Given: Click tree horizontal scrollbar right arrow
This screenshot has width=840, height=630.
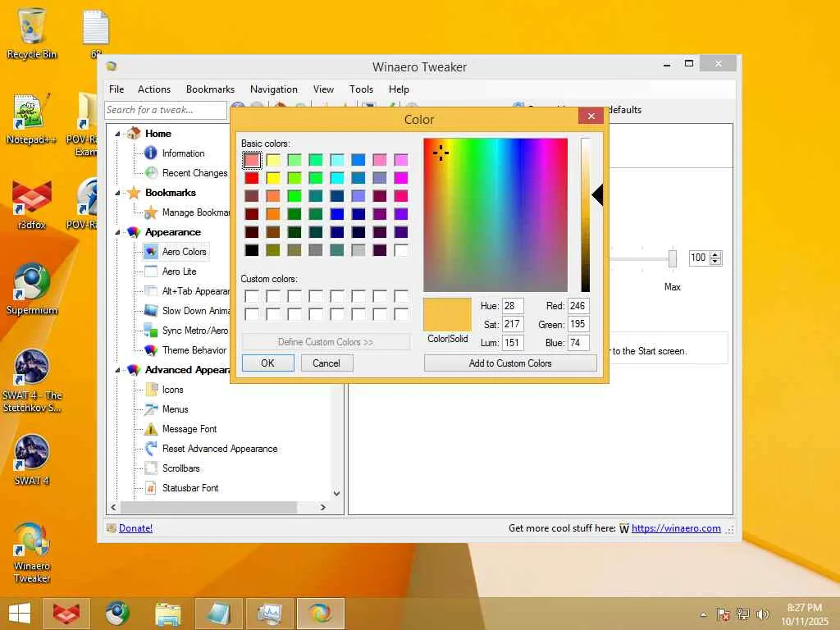Looking at the screenshot, I should [322, 507].
